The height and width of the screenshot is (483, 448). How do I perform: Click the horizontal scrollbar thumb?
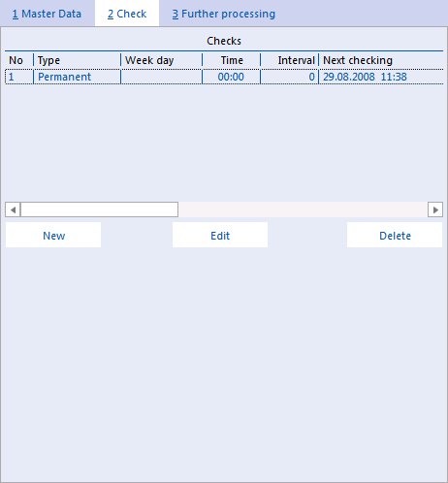point(100,209)
